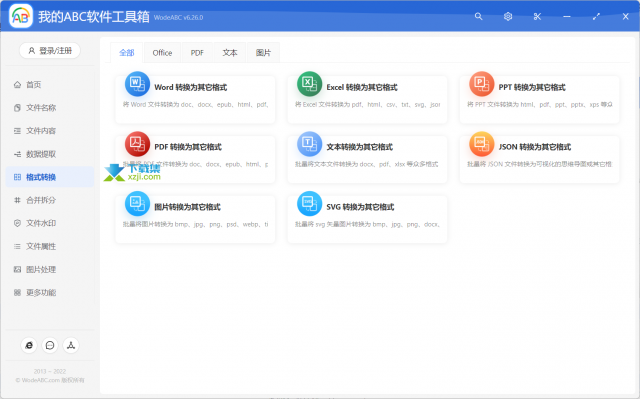640x399 pixels.
Task: Switch to the 文本 tab
Action: click(230, 53)
